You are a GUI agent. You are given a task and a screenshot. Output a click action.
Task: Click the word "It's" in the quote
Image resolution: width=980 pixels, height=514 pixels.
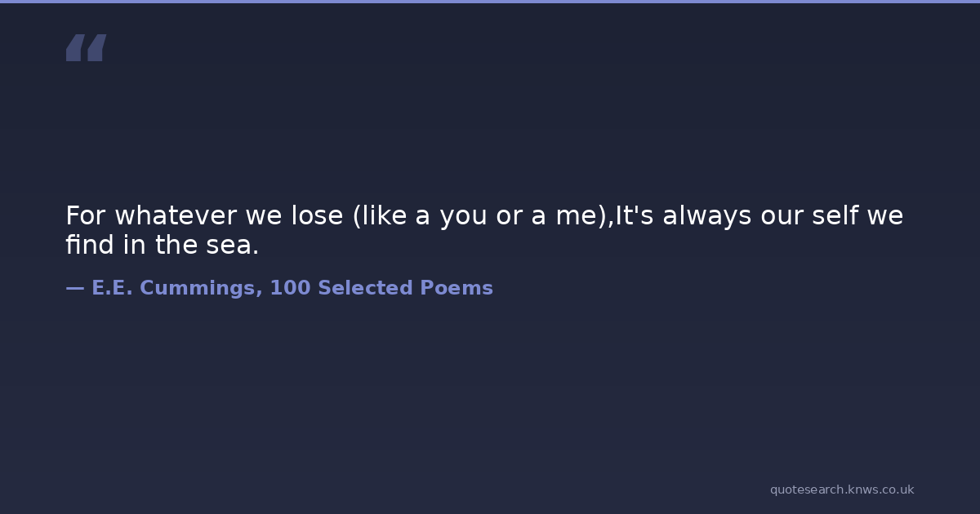[x=634, y=216]
